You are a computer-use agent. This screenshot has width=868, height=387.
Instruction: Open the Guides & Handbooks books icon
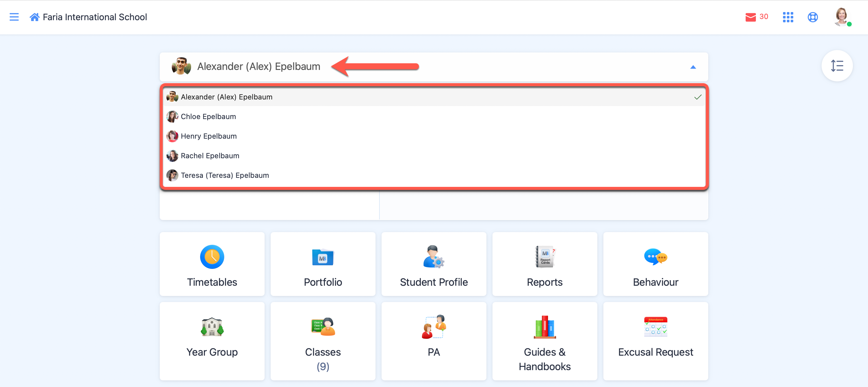coord(545,327)
